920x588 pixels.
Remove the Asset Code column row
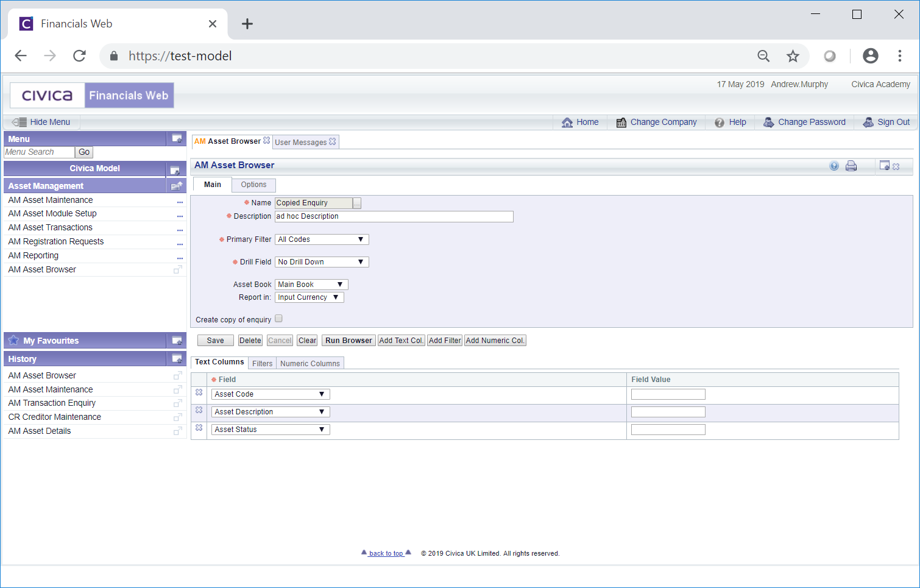tap(199, 392)
